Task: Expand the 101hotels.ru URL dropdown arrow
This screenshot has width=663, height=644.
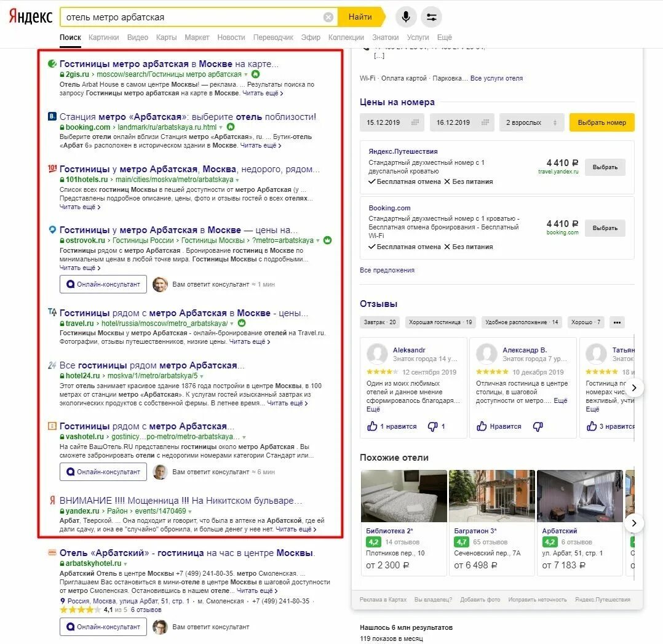Action: [237, 180]
